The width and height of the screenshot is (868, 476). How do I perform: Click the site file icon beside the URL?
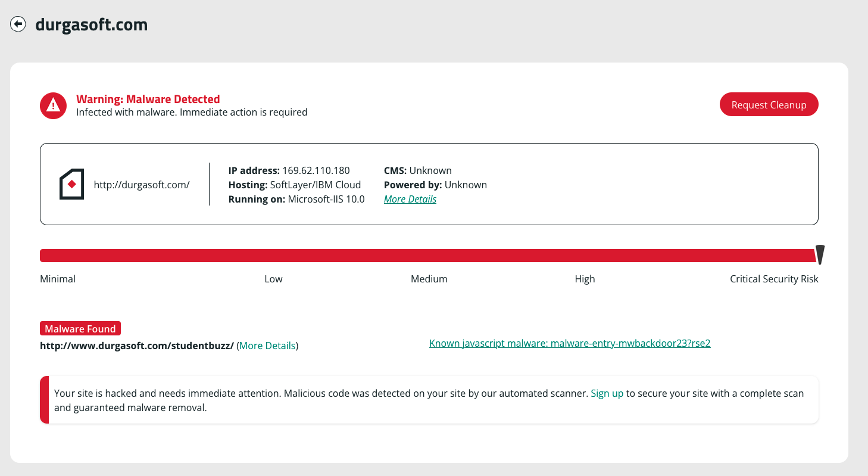pos(71,185)
